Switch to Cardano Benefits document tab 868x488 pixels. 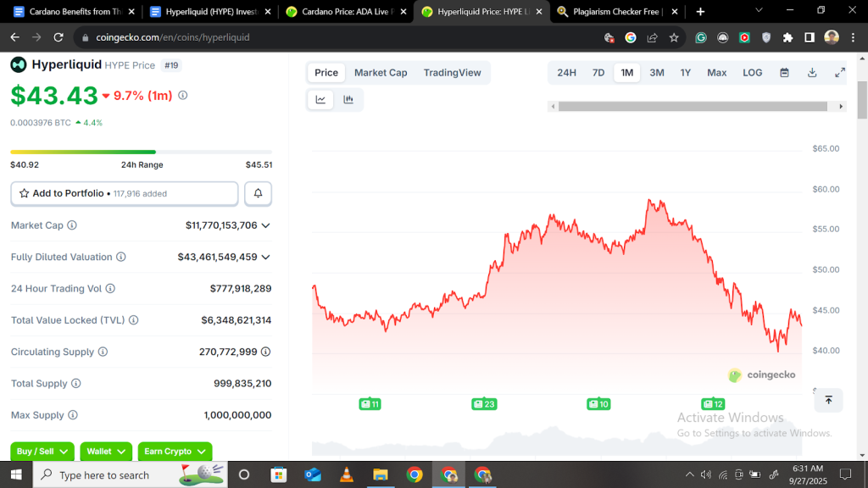click(74, 12)
